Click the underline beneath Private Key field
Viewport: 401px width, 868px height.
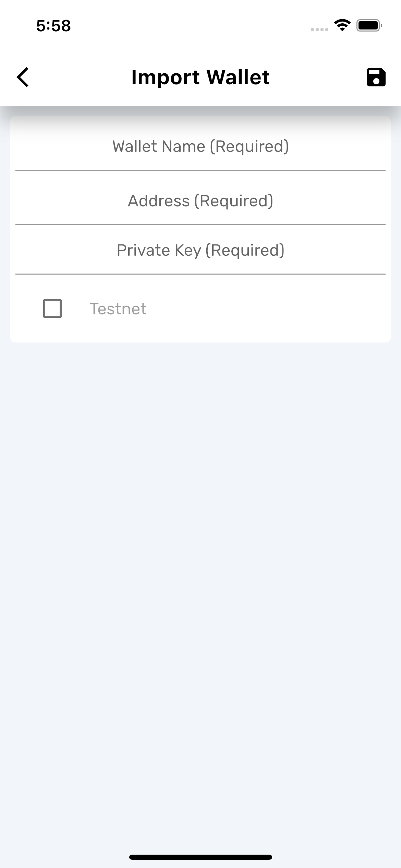[200, 274]
